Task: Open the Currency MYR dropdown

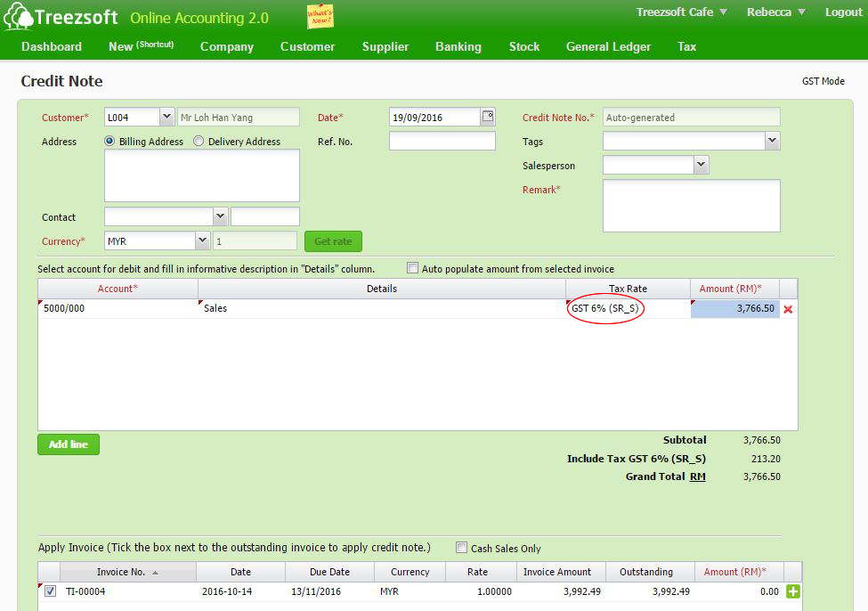Action: pyautogui.click(x=202, y=240)
